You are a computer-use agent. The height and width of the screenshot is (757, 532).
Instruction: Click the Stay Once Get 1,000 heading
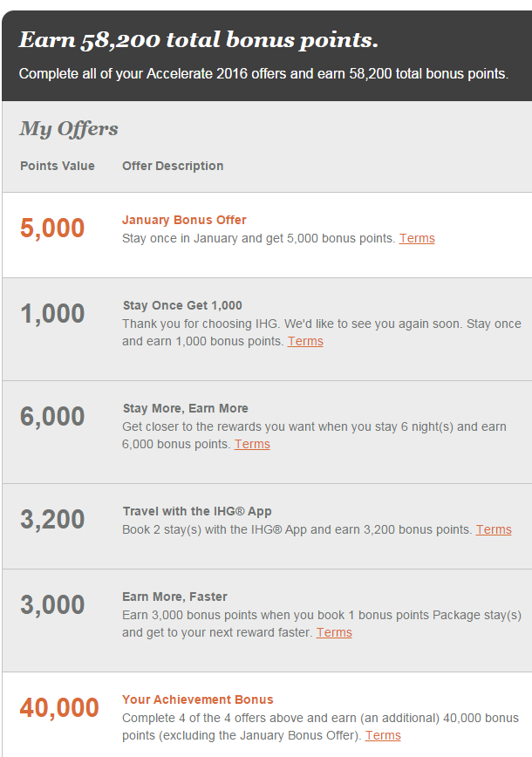[x=182, y=305]
